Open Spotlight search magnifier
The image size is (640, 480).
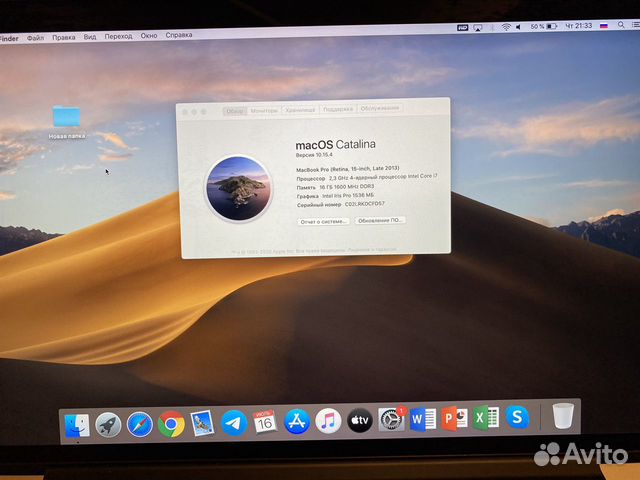pos(621,25)
